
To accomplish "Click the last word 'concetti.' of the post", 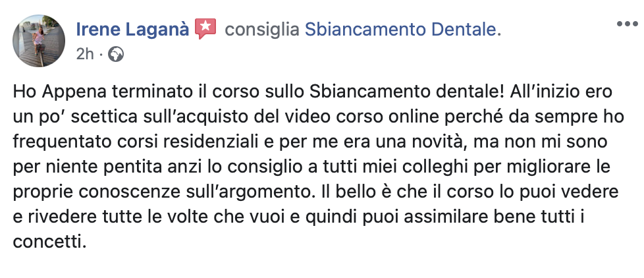I will tap(50, 242).
